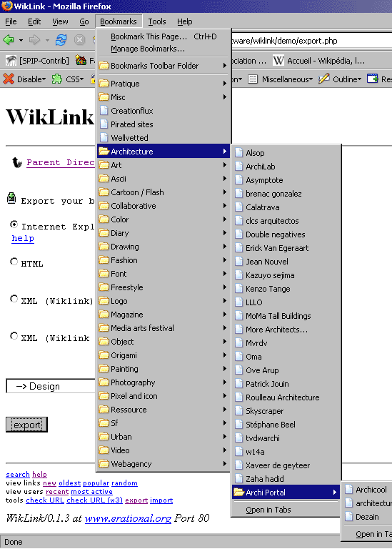Click the export button
The width and height of the screenshot is (392, 549).
pyautogui.click(x=26, y=425)
